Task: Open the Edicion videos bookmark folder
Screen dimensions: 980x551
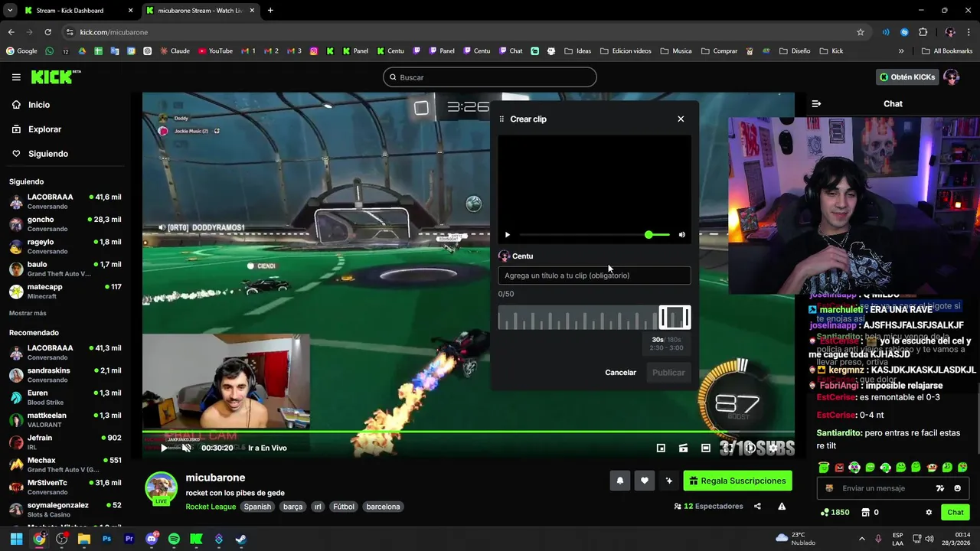Action: 626,51
